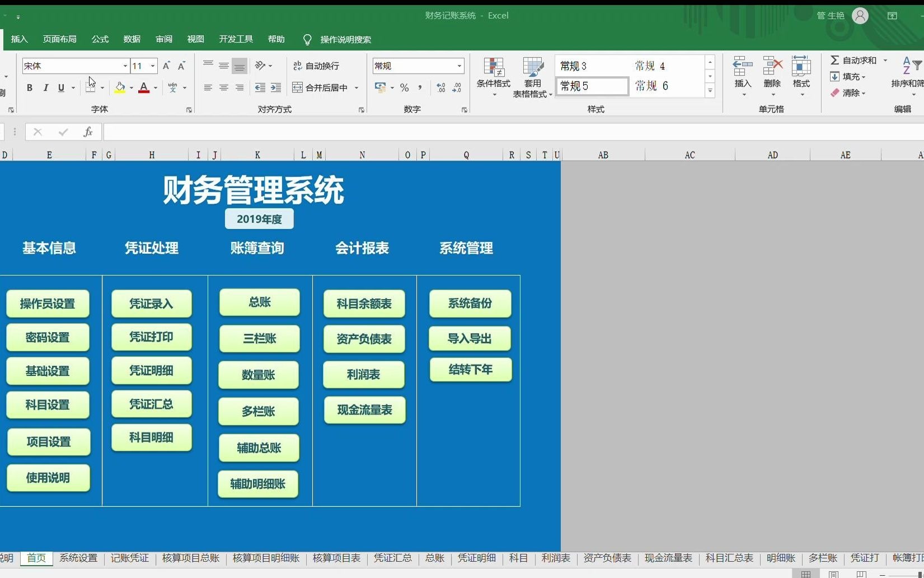
Task: Click the user account avatar
Action: tap(860, 16)
